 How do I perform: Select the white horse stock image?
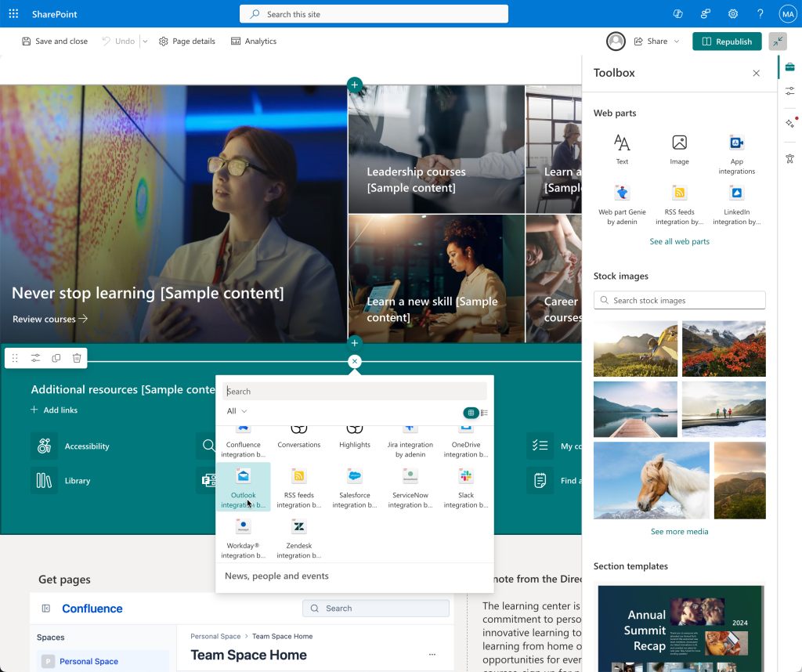651,480
